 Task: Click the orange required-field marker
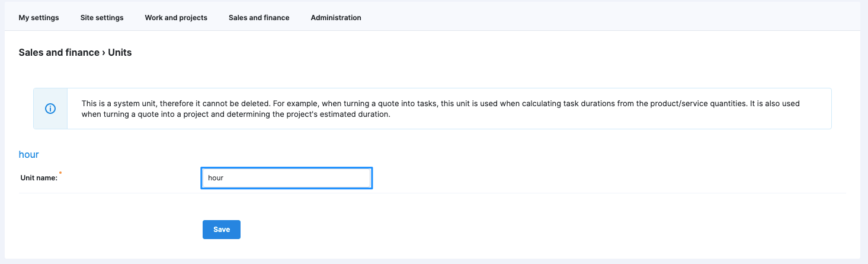pyautogui.click(x=60, y=173)
